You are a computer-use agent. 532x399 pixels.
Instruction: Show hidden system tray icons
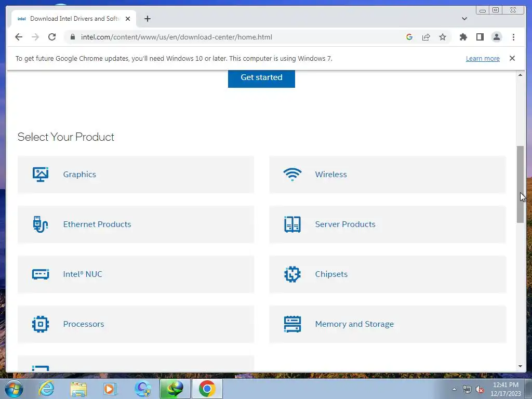click(x=454, y=389)
